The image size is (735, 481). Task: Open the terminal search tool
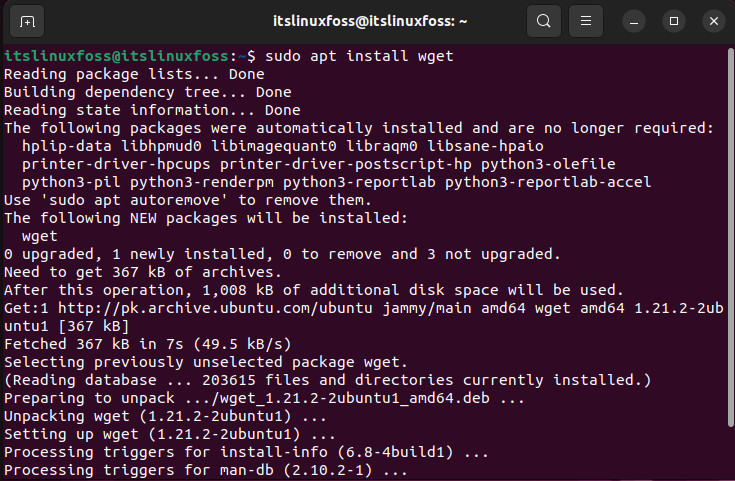click(544, 22)
